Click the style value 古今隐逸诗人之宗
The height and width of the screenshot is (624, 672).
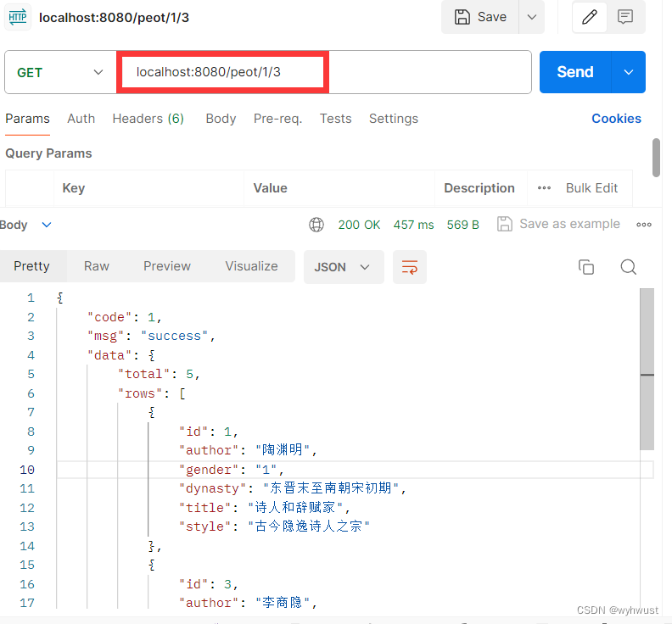tap(309, 526)
